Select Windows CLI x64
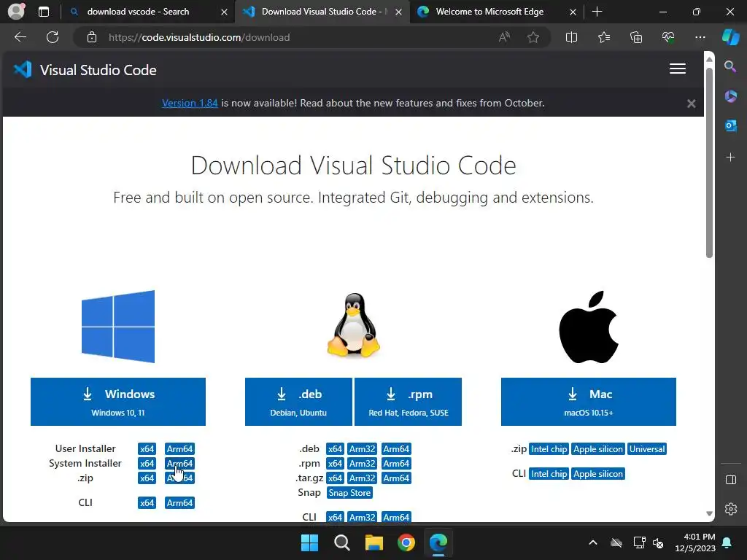The width and height of the screenshot is (747, 560). coord(147,502)
